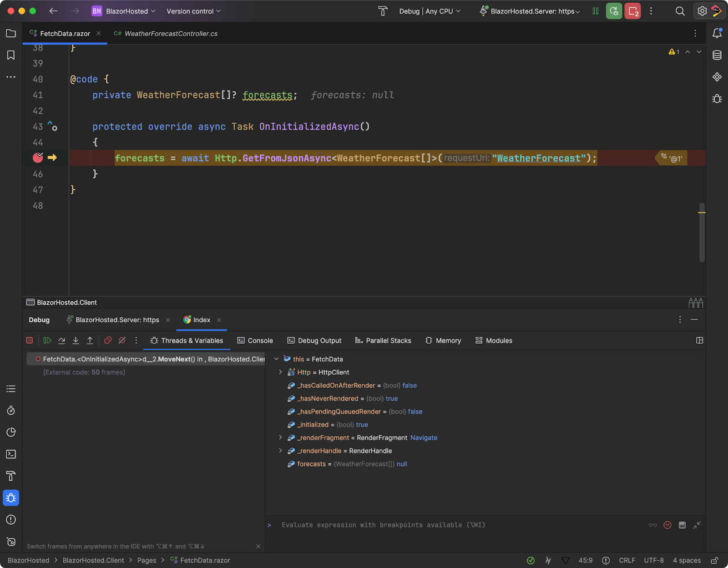The image size is (728, 568).
Task: Click the Pages breadcrumb in status bar
Action: (x=147, y=560)
